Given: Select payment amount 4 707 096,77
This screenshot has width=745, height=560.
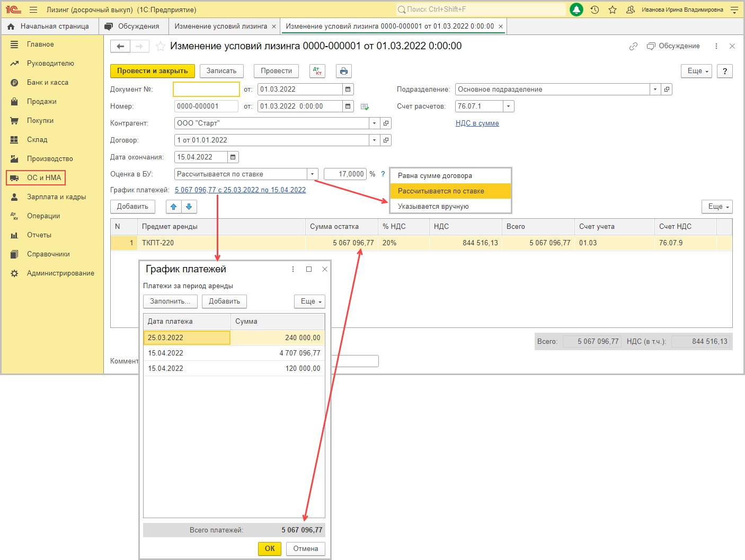Looking at the screenshot, I should [278, 353].
